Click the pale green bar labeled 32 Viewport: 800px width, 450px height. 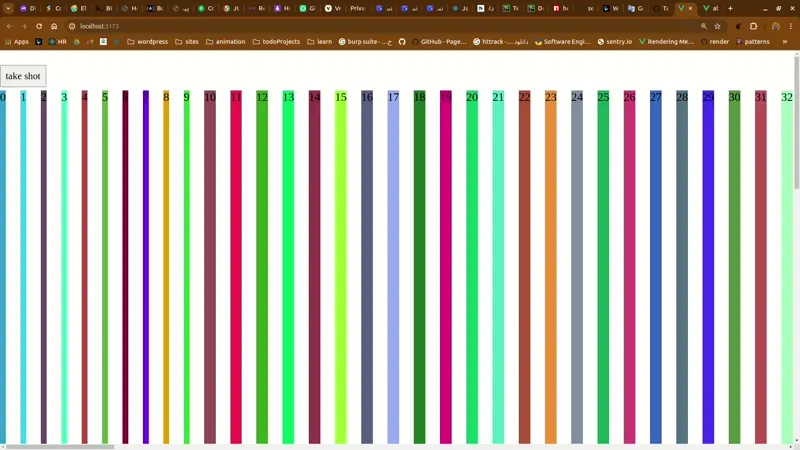[787, 266]
